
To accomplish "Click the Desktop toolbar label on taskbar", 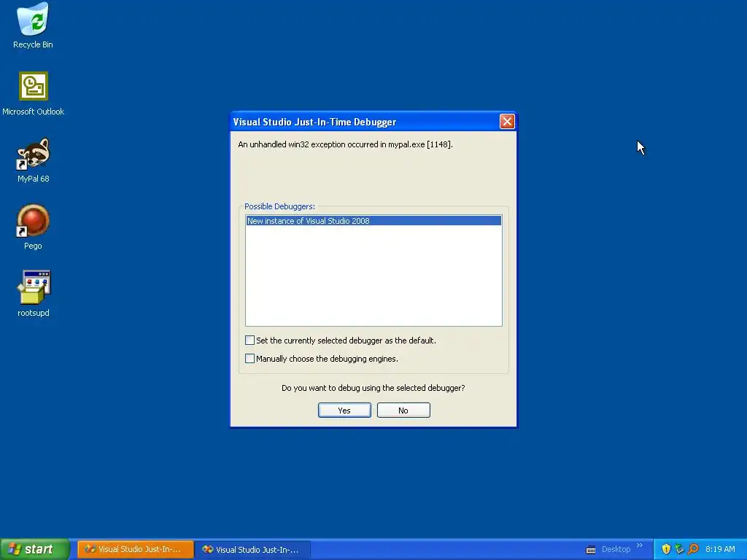I will [x=616, y=549].
